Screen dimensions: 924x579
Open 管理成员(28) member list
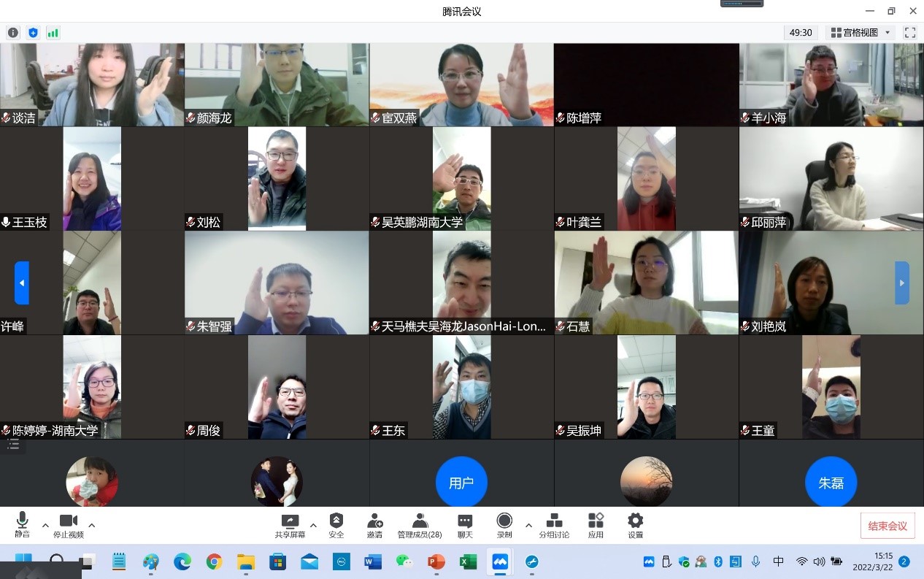pyautogui.click(x=420, y=525)
